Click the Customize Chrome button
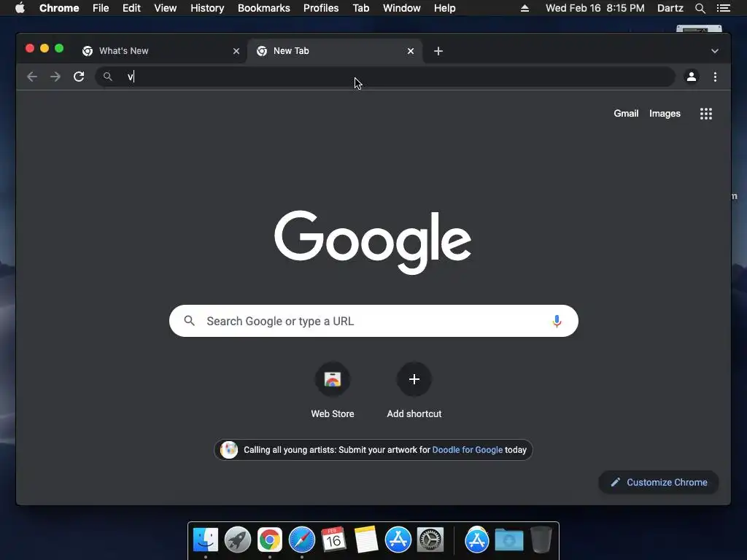Screen dimensions: 747x560 [659, 483]
